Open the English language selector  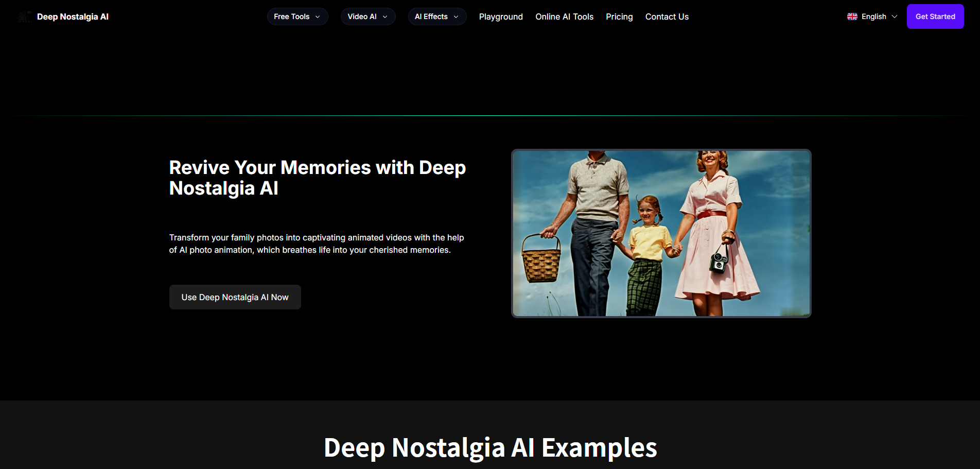(874, 16)
